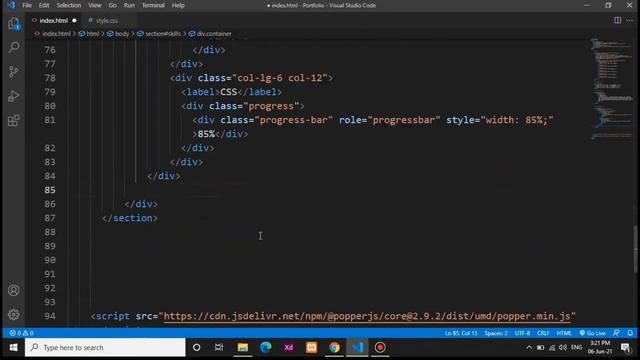Open the File menu
This screenshot has height=360, width=640.
point(27,5)
